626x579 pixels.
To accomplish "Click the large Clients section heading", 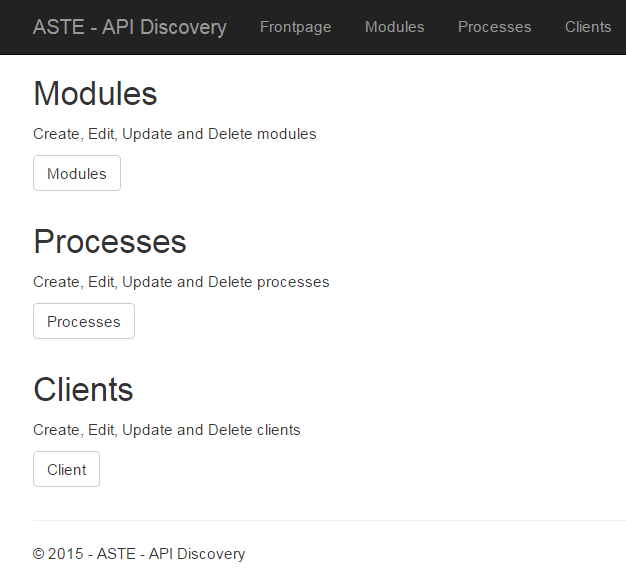I will 83,389.
